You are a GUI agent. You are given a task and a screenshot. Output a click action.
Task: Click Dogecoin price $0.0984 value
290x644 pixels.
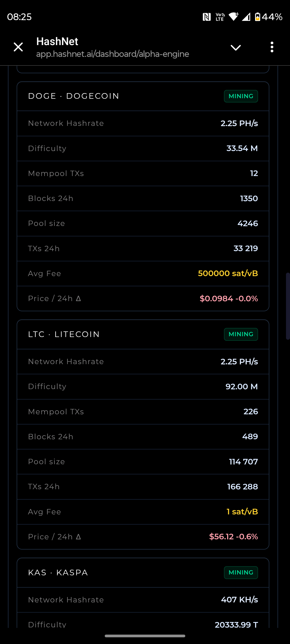click(216, 298)
